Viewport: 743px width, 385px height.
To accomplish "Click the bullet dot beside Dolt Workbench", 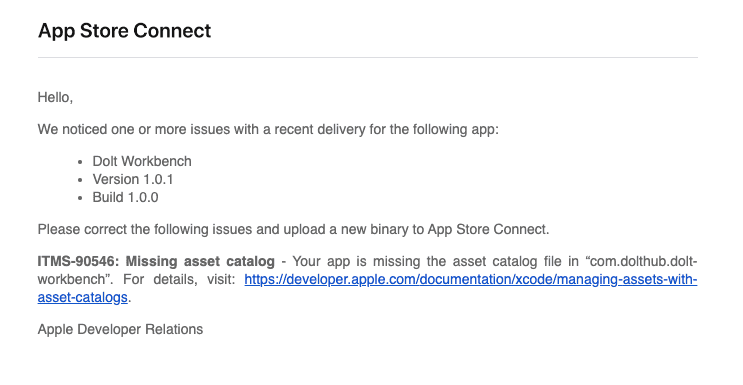I will coord(80,162).
